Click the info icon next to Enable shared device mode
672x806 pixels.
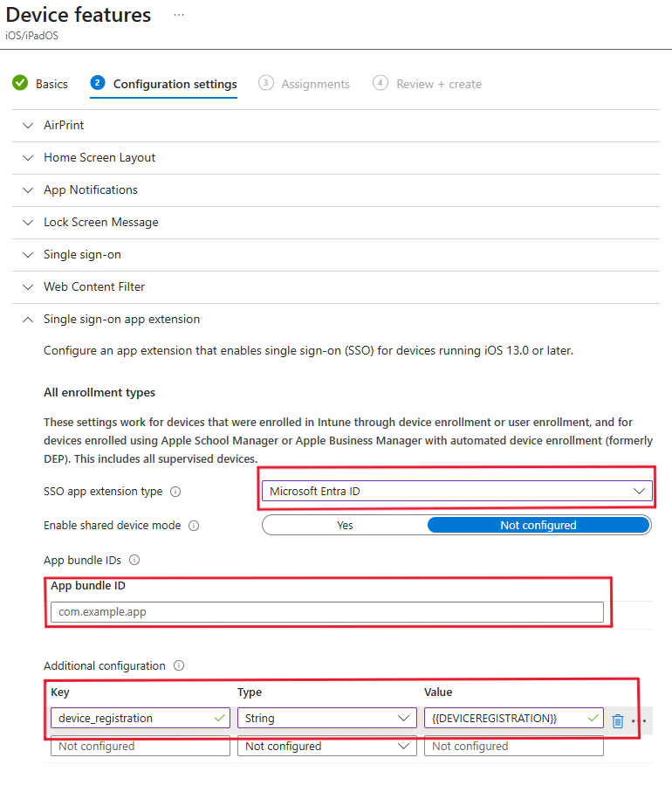click(194, 526)
